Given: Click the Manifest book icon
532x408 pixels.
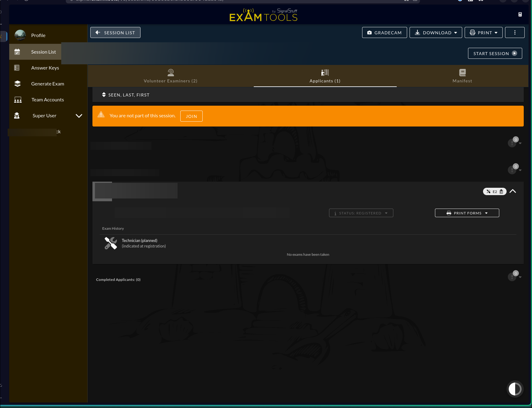Looking at the screenshot, I should point(463,73).
